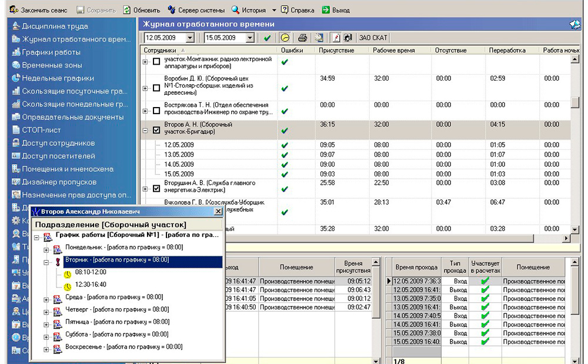The height and width of the screenshot is (364, 588).
Task: Open the end date 15.05.2009 dropdown
Action: pyautogui.click(x=250, y=38)
